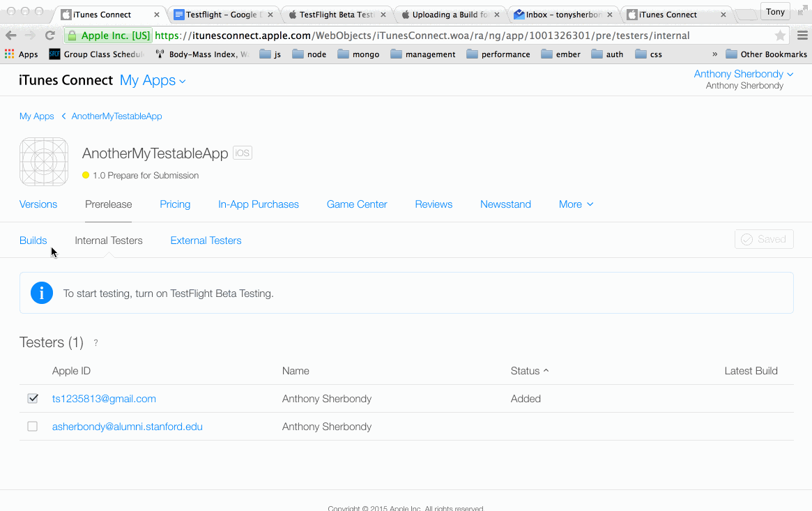This screenshot has width=812, height=511.
Task: Switch to the Inbox browser tab
Action: (563, 15)
